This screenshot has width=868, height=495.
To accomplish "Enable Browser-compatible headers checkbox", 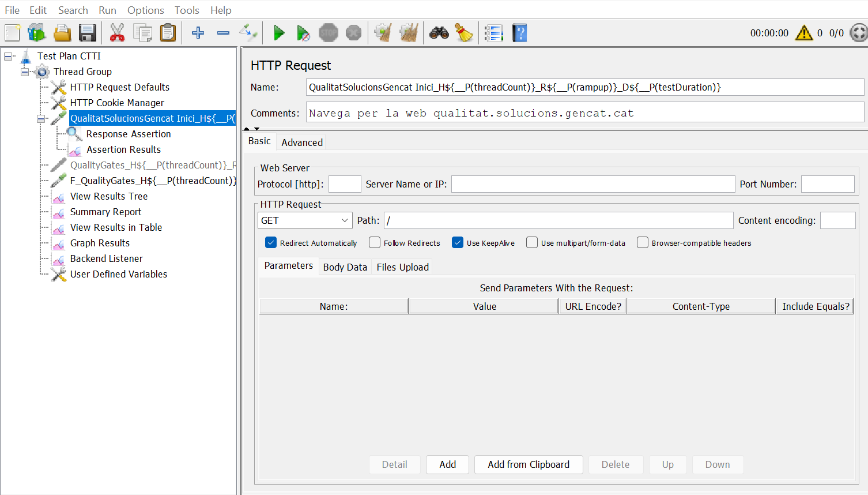I will [643, 243].
